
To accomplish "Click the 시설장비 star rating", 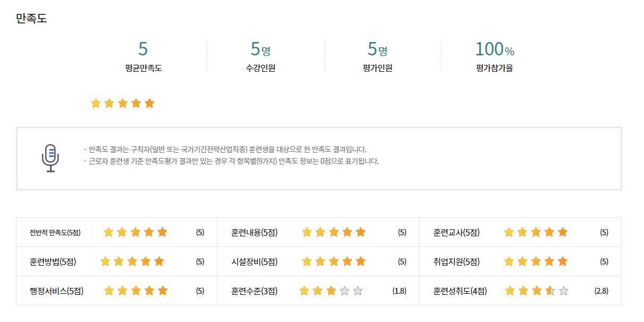I will [333, 261].
